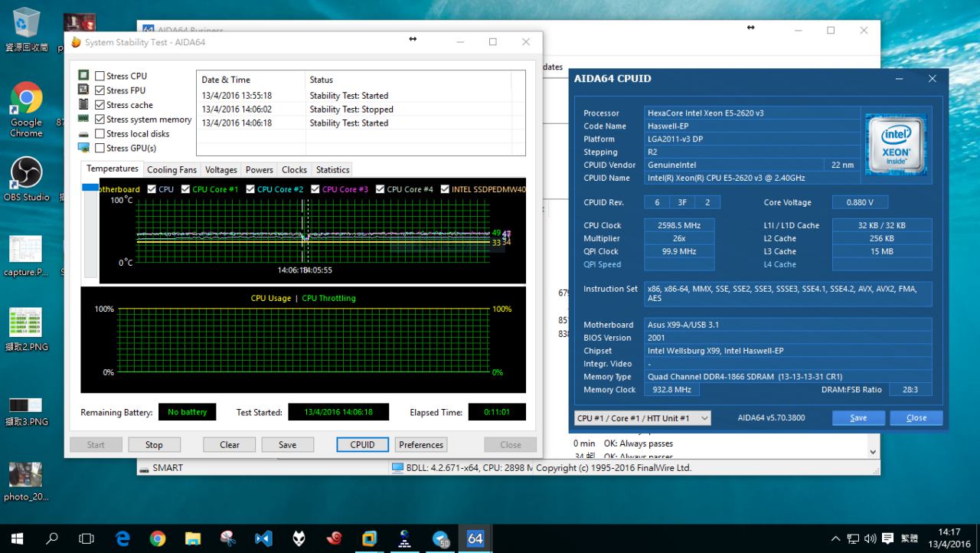Click the cache chip icon beside Stress cache
This screenshot has width=980, height=553.
(x=83, y=104)
